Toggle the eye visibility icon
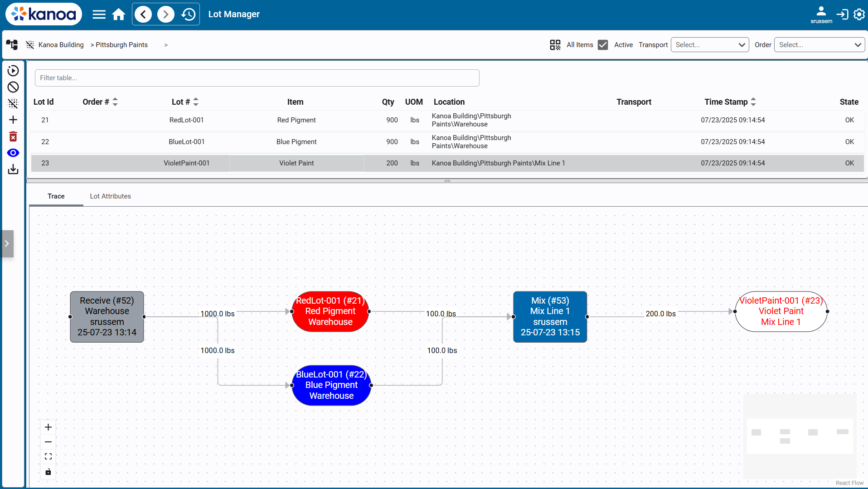Screen dimensions: 868x489 click(13, 153)
